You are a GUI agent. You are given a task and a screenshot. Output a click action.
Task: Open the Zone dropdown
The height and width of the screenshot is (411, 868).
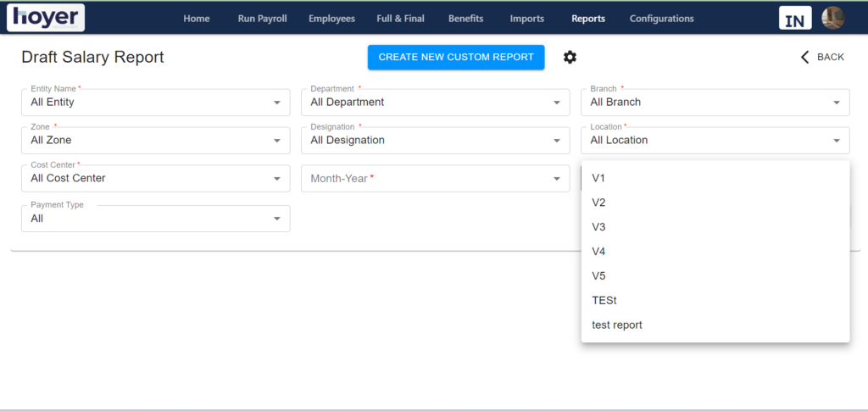[156, 141]
